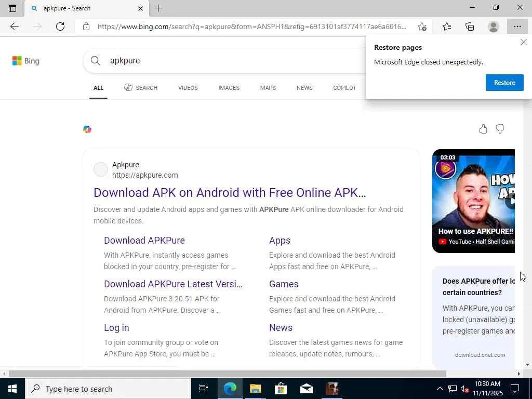Click the search magnifier icon
Viewport: 532px width, 399px height.
click(96, 61)
